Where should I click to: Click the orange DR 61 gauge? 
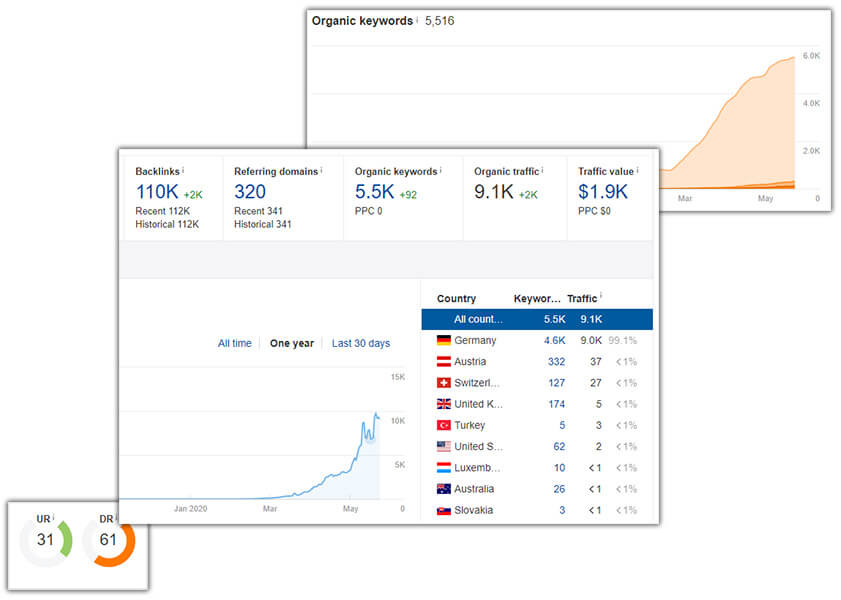pos(108,541)
